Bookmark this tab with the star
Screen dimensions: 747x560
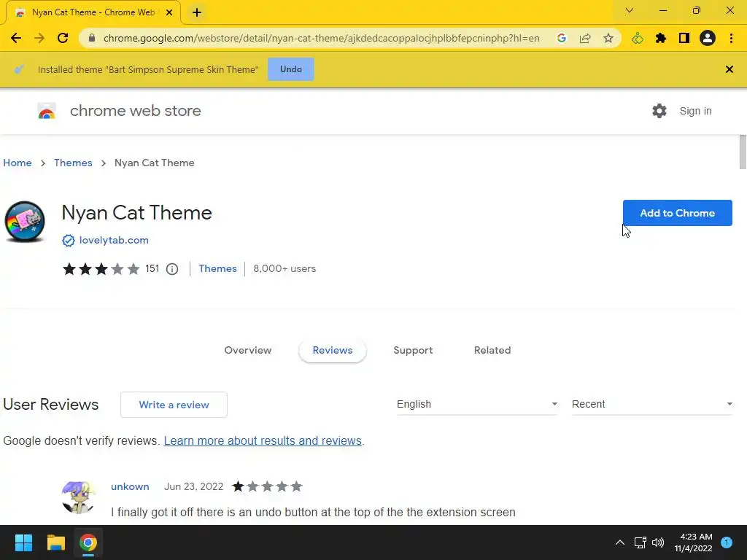click(x=608, y=38)
